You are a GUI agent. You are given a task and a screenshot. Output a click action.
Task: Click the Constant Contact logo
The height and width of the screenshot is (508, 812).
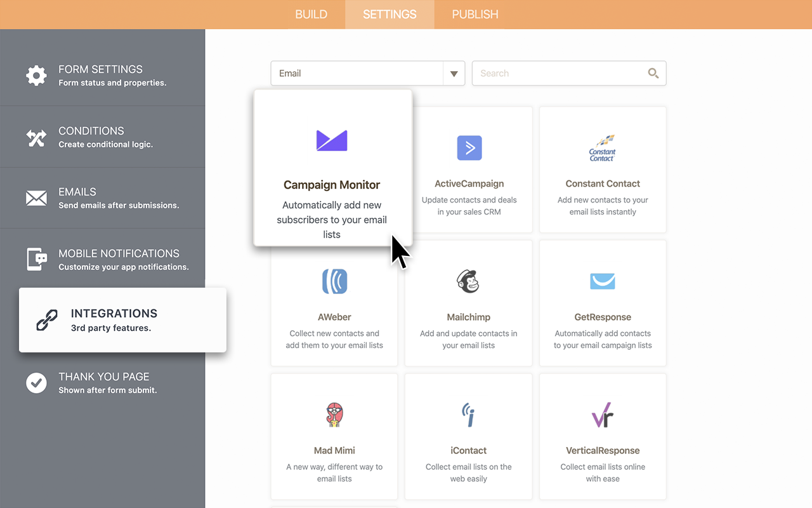tap(601, 148)
